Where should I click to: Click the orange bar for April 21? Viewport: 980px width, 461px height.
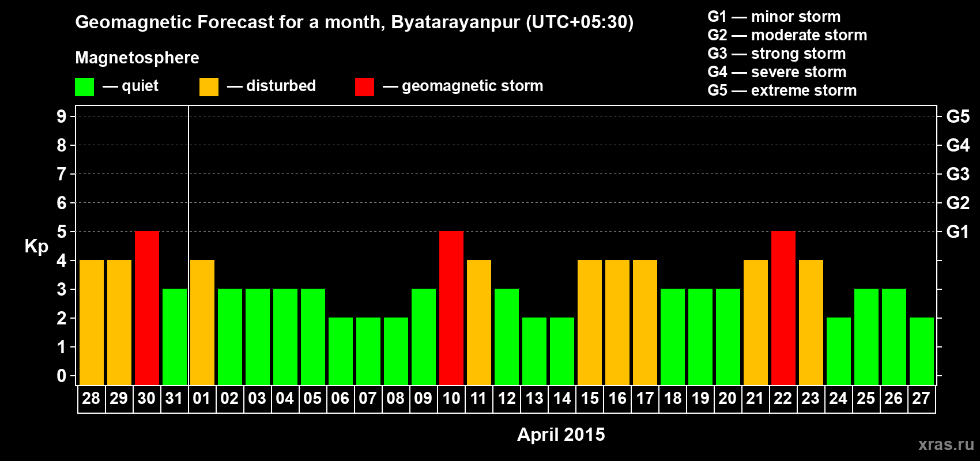click(x=756, y=323)
